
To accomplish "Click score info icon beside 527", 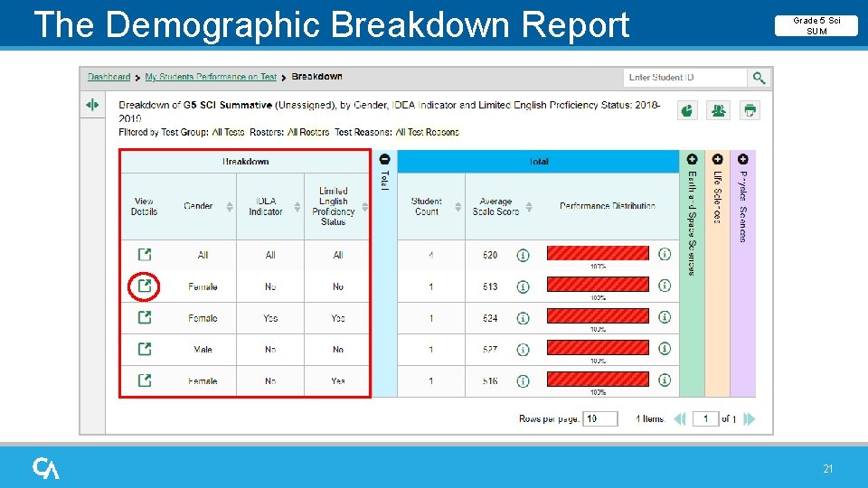I will click(x=523, y=350).
